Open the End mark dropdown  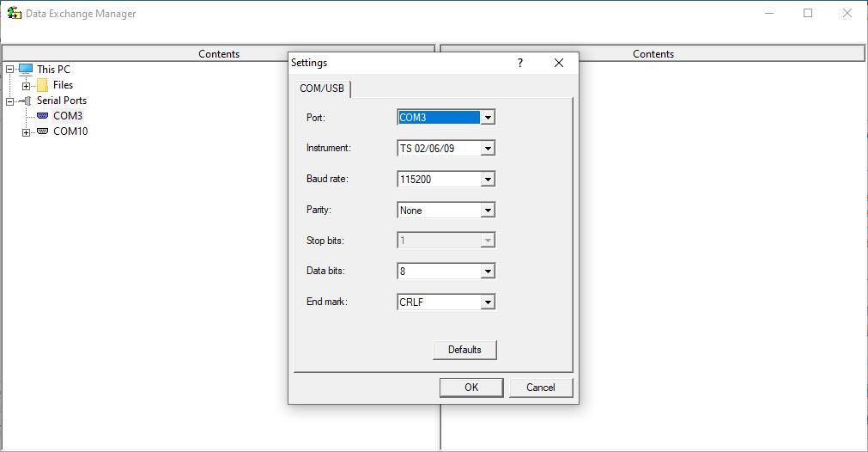pyautogui.click(x=488, y=302)
